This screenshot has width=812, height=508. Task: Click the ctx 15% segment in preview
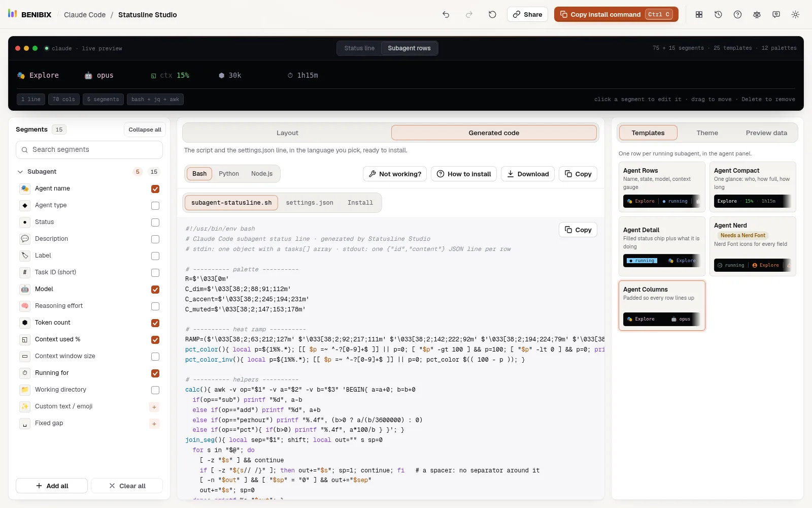170,75
